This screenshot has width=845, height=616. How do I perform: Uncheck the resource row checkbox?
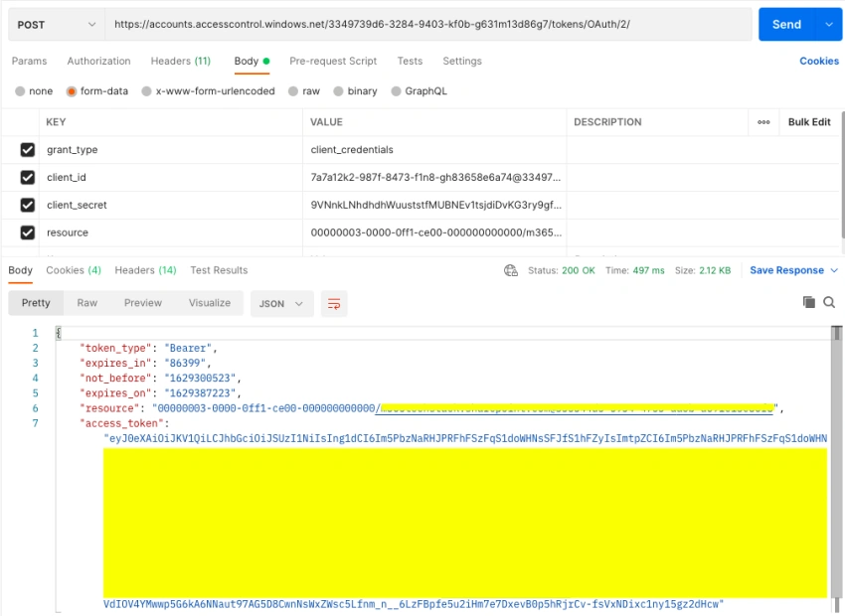(x=28, y=232)
